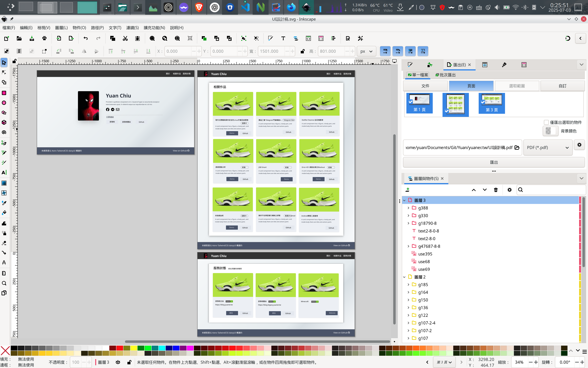Select the Star polygon tool

pos(4,113)
